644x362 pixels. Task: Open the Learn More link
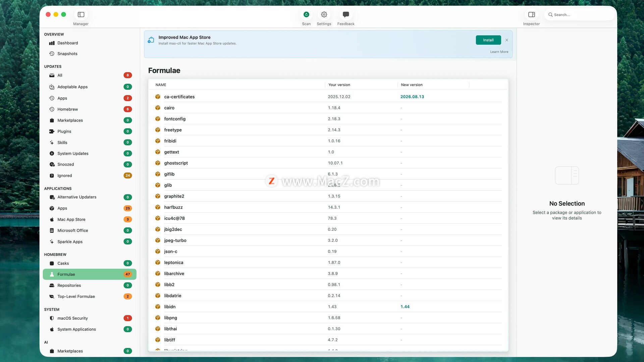499,52
